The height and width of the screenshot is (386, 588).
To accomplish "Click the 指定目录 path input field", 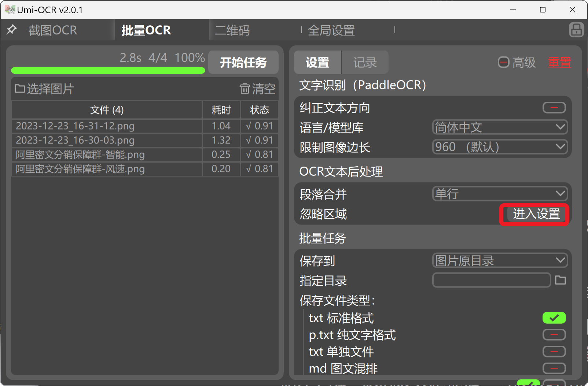I will (x=492, y=280).
